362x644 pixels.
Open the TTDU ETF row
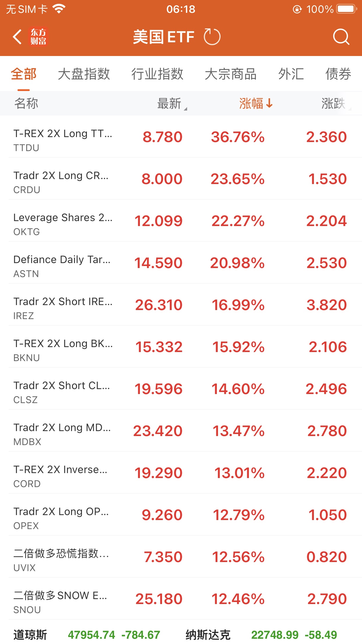tap(181, 137)
